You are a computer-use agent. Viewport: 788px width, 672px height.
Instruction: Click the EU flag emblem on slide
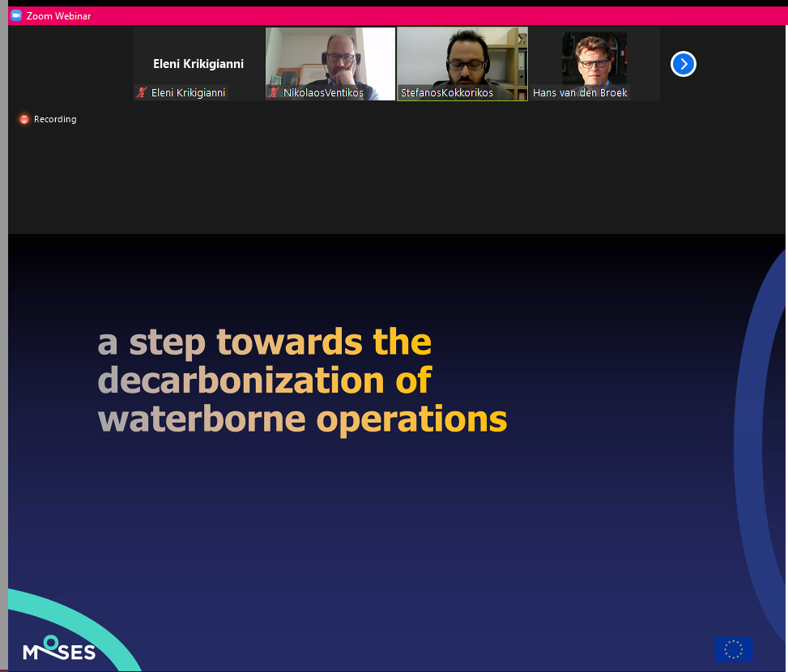click(x=733, y=649)
